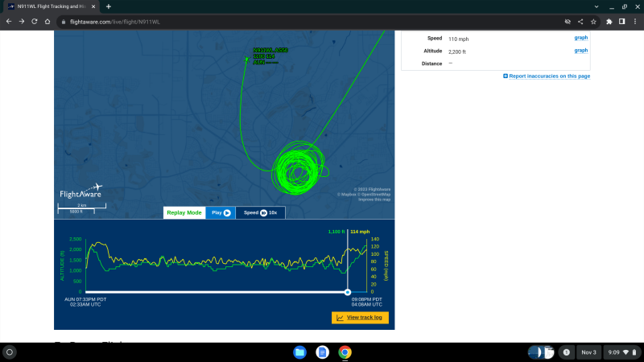Click the 2,200 ft altitude value
644x362 pixels.
coord(457,51)
